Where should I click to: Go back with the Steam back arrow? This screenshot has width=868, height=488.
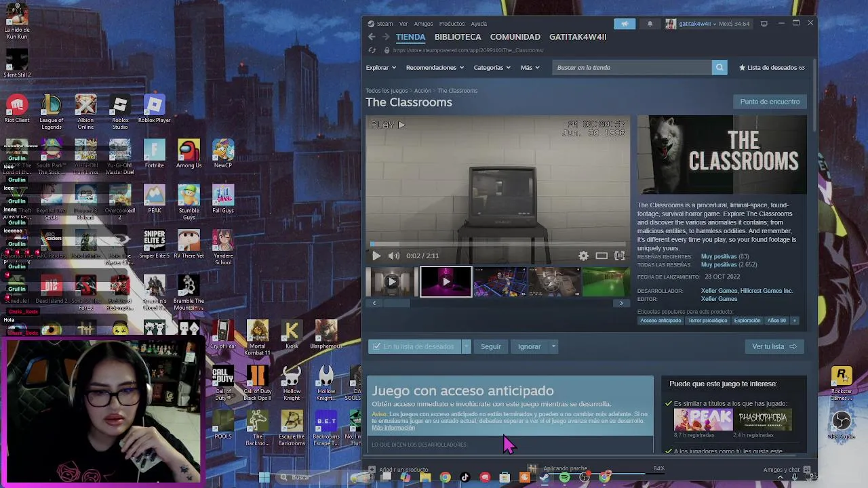click(x=371, y=37)
